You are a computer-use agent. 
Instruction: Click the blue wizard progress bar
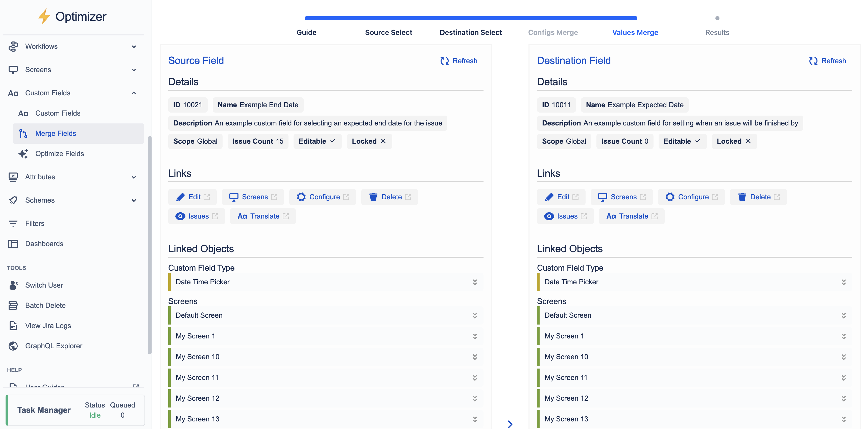point(470,18)
